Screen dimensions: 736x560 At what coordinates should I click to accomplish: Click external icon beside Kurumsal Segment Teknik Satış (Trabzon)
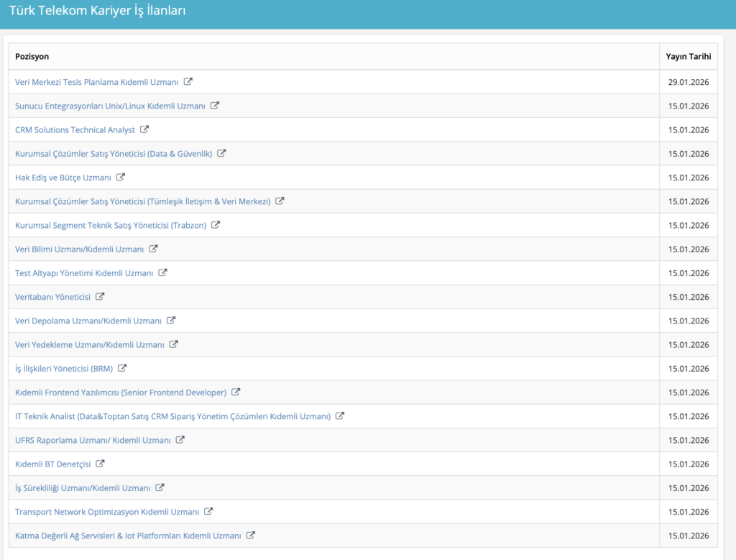(216, 225)
